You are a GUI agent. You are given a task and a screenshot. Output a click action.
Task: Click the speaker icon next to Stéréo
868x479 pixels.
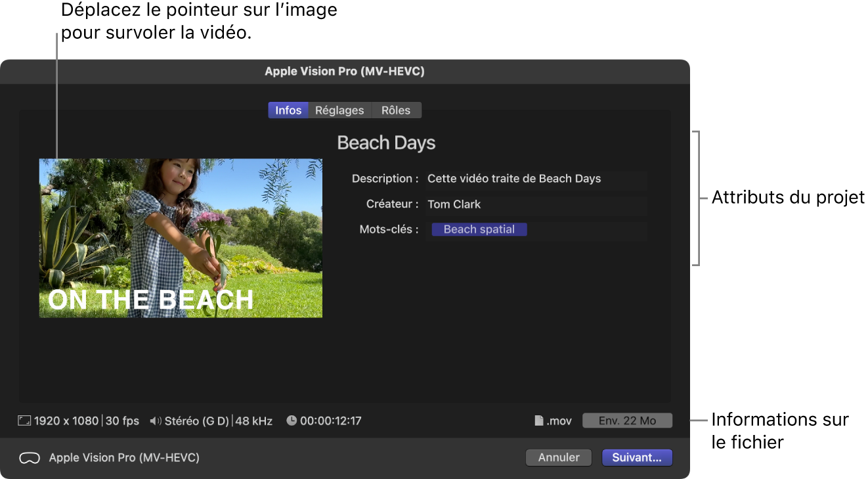[x=156, y=421]
